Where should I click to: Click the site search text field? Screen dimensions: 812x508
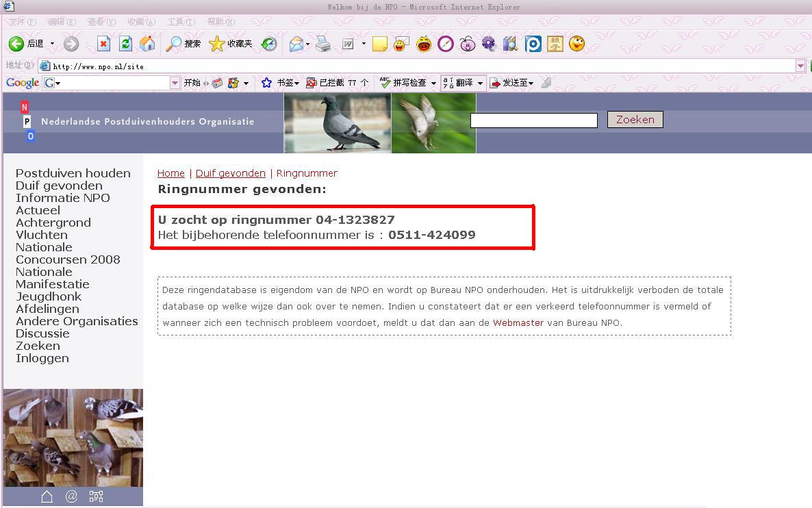[x=534, y=120]
